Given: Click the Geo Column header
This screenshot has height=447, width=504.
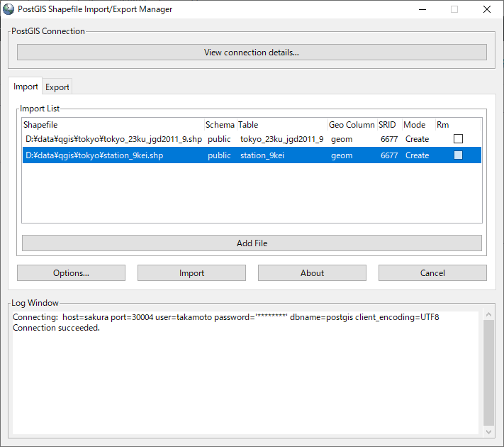Looking at the screenshot, I should coord(352,125).
